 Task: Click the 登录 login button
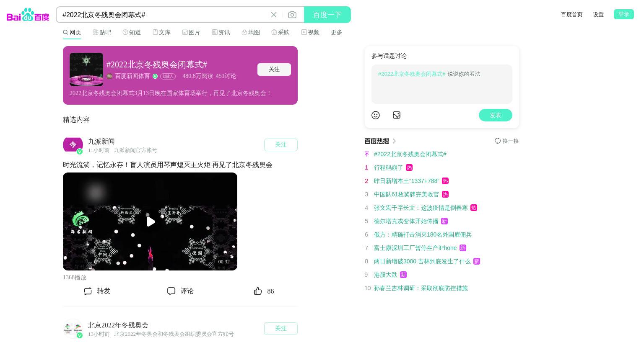624,14
